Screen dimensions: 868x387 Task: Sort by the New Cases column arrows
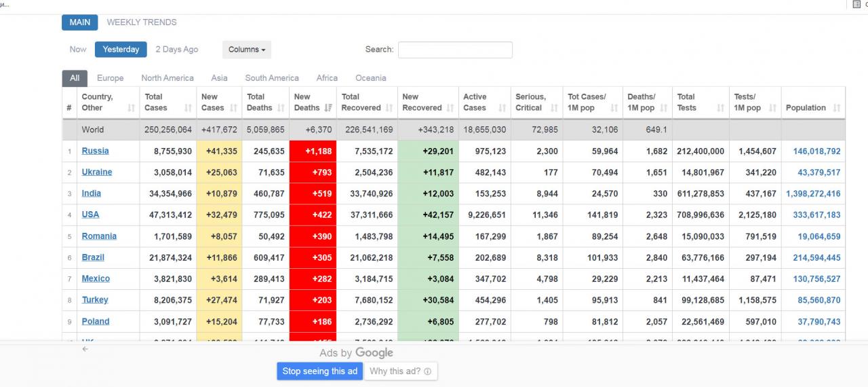click(x=234, y=108)
